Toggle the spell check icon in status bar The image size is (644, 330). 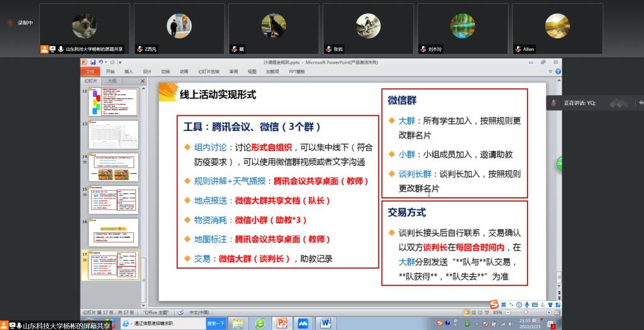tap(180, 312)
